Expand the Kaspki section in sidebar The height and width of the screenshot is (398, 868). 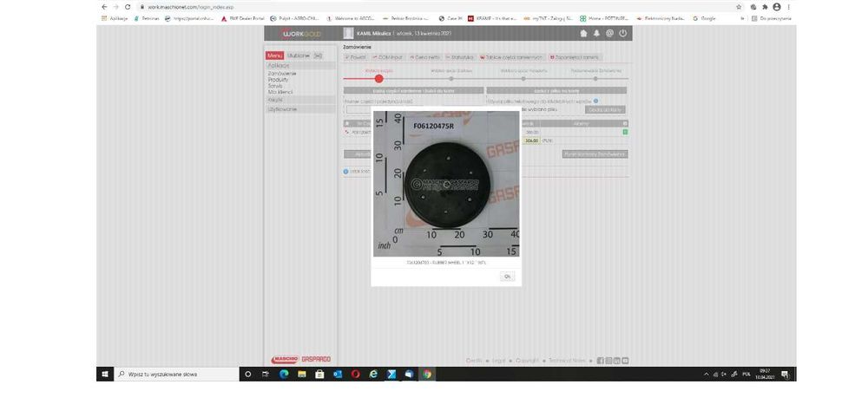pyautogui.click(x=300, y=100)
